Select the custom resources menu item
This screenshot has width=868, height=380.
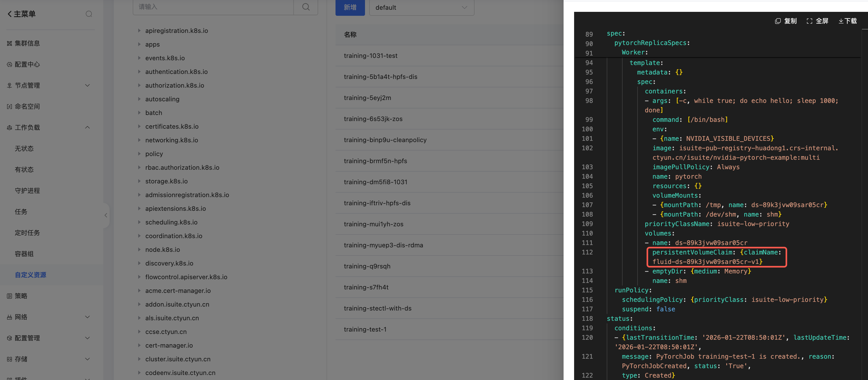click(30, 275)
